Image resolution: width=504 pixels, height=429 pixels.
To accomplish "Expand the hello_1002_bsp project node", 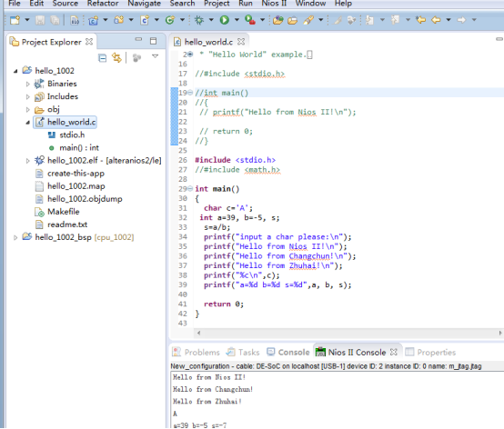I will [15, 237].
